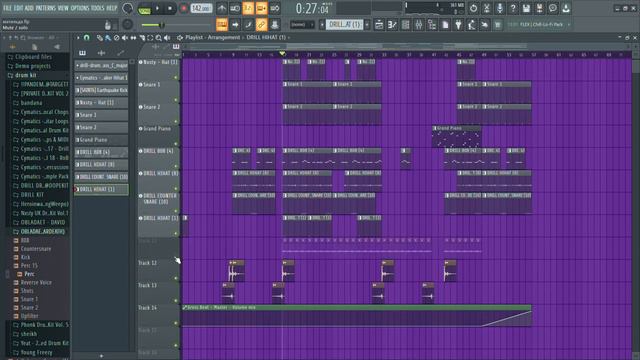The width and height of the screenshot is (640, 360).
Task: Click the Grand Piano clip in playlist
Action: 456,136
